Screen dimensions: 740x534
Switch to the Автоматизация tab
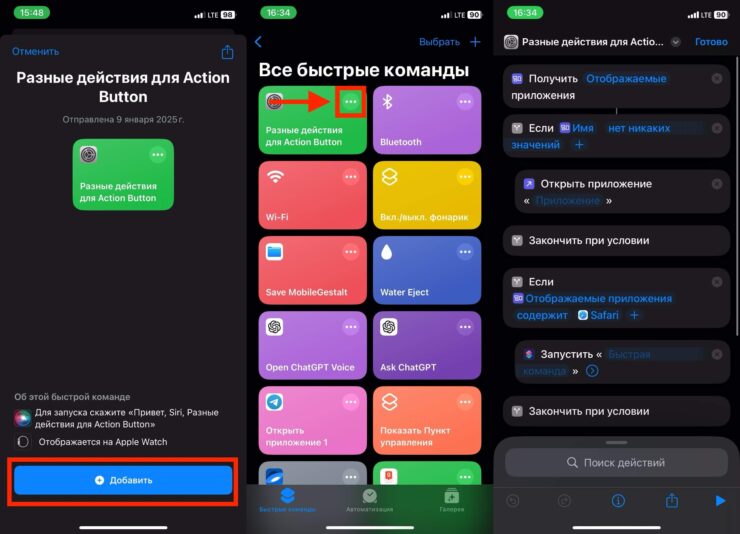click(370, 500)
